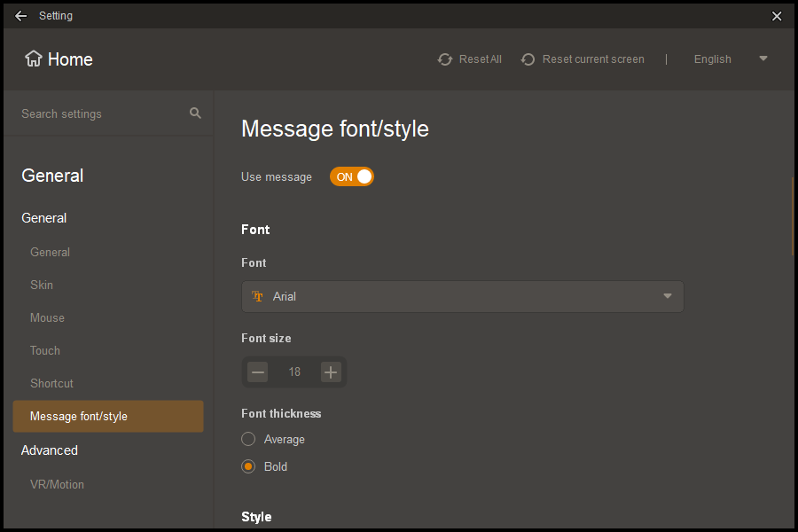The width and height of the screenshot is (798, 532).
Task: Open the Mouse settings page
Action: [x=47, y=317]
